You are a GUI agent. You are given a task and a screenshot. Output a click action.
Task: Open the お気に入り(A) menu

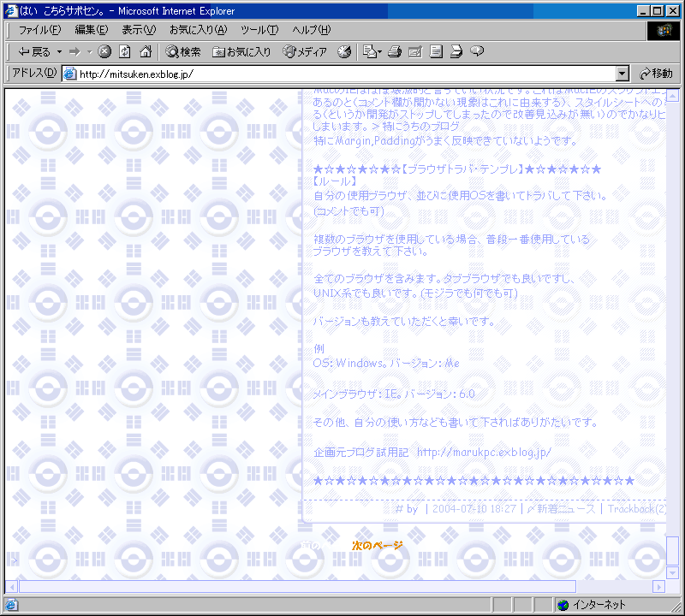[199, 30]
